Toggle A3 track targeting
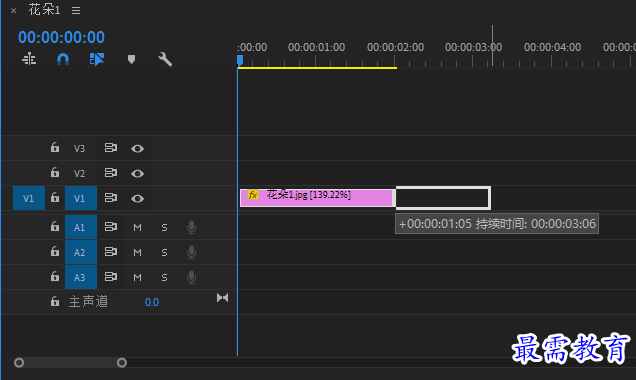Screen dimensions: 636x380 click(x=81, y=277)
